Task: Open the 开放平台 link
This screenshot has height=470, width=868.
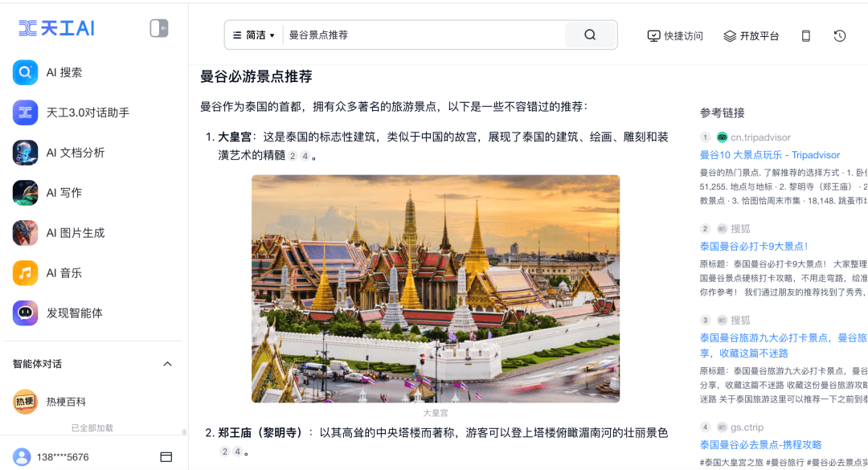Action: point(751,36)
